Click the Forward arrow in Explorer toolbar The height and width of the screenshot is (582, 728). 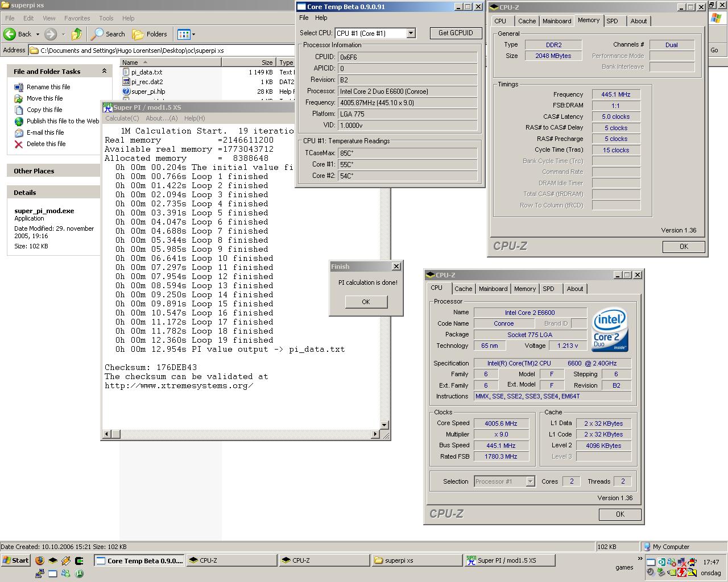coord(51,34)
